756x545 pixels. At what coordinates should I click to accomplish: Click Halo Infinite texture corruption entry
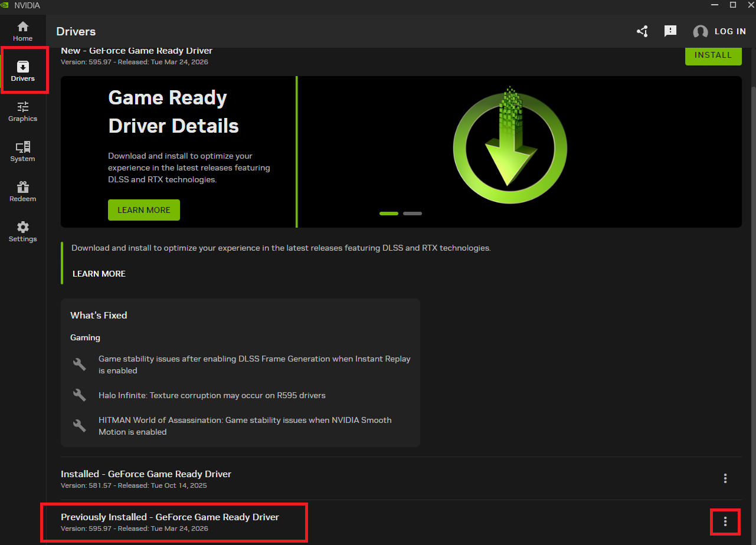pyautogui.click(x=212, y=395)
